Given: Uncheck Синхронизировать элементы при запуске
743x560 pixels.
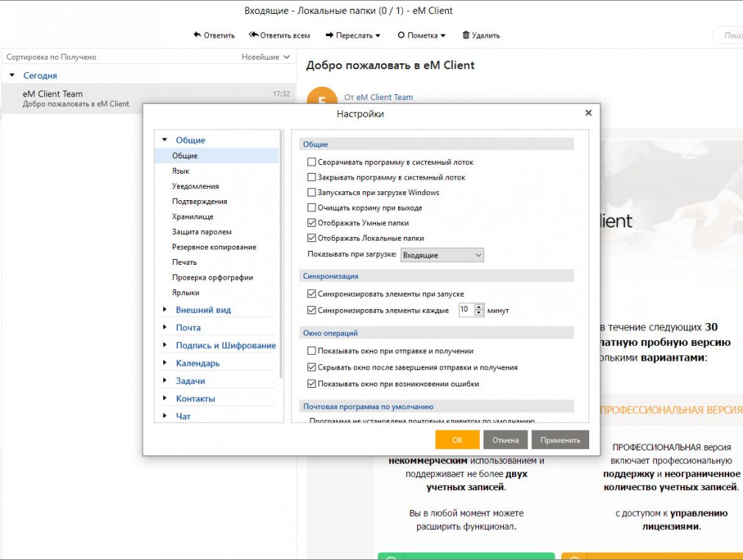Looking at the screenshot, I should pyautogui.click(x=311, y=294).
